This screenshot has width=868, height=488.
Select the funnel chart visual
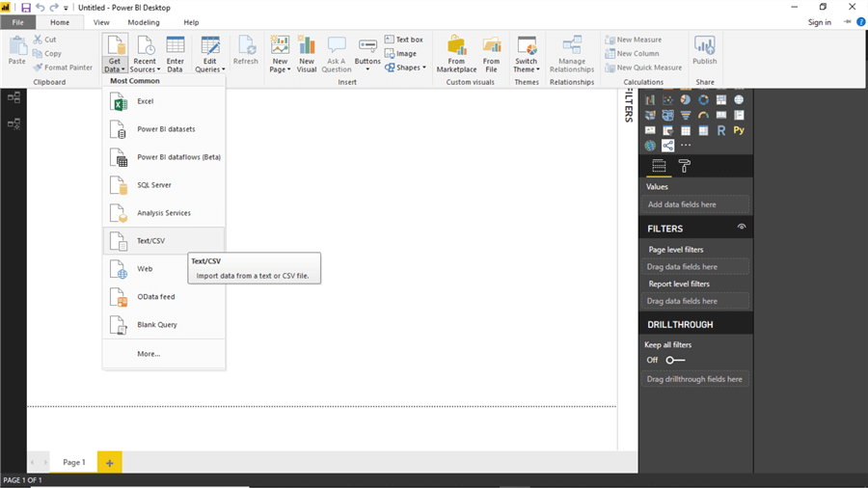(686, 115)
